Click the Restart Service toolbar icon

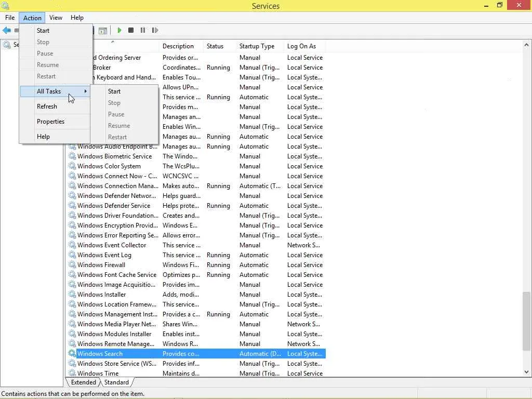tap(155, 31)
